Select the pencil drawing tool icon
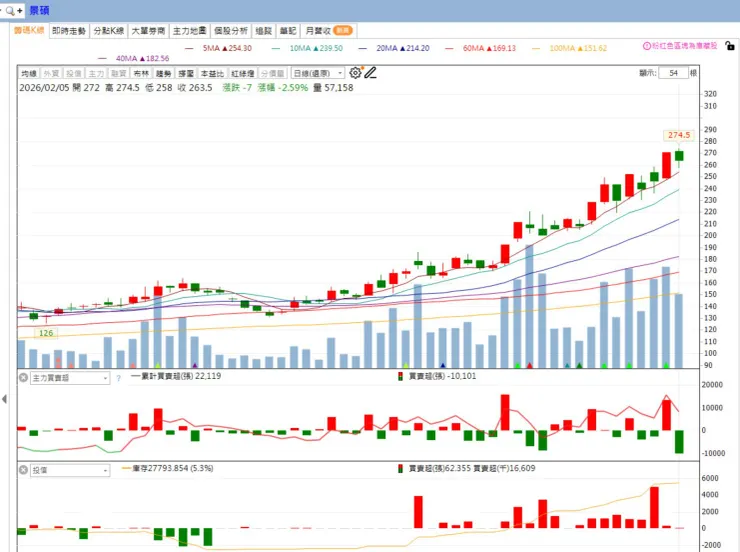 click(x=370, y=73)
